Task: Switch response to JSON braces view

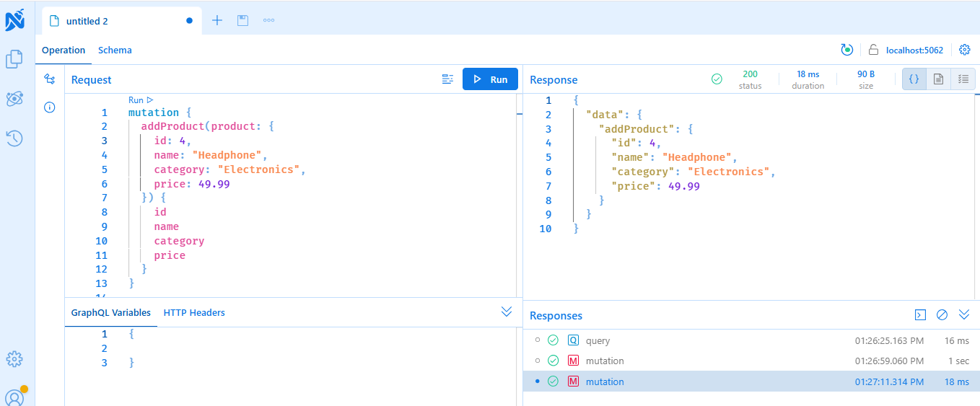Action: pyautogui.click(x=914, y=79)
